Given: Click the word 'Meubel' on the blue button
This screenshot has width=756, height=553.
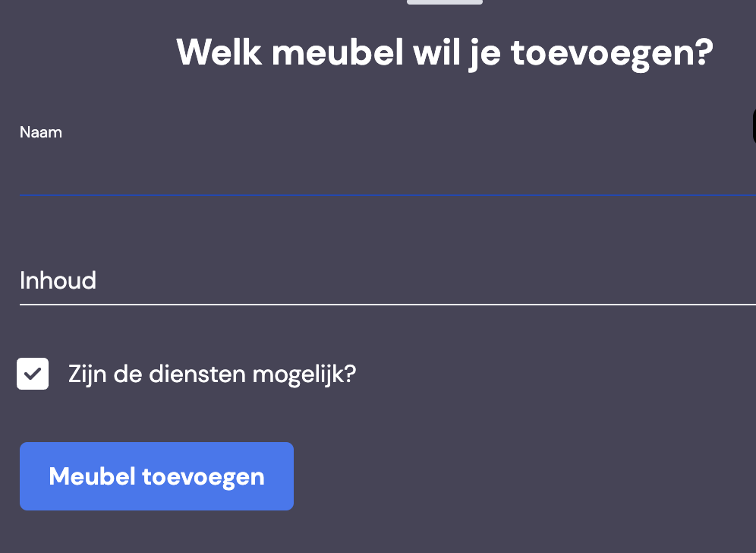Looking at the screenshot, I should (x=92, y=476).
